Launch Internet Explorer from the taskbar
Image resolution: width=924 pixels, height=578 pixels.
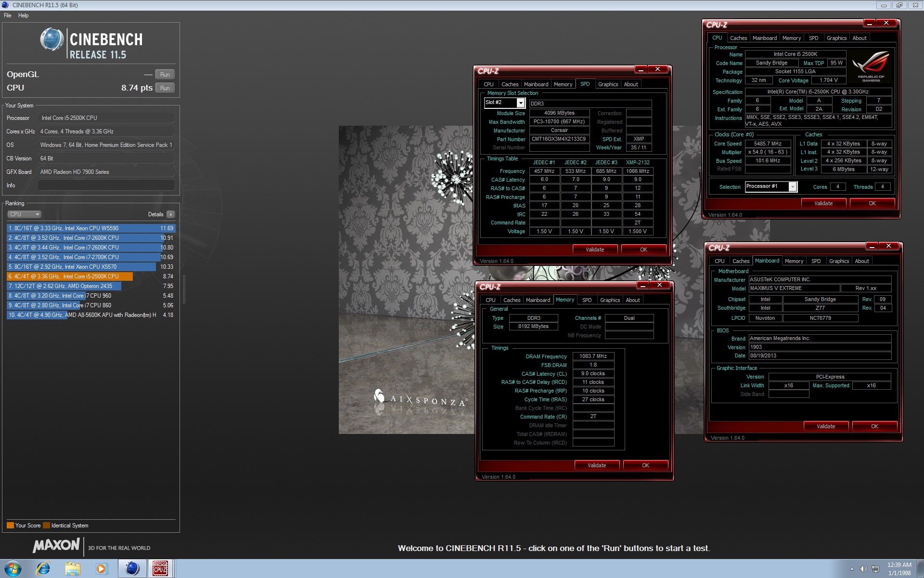pyautogui.click(x=43, y=569)
